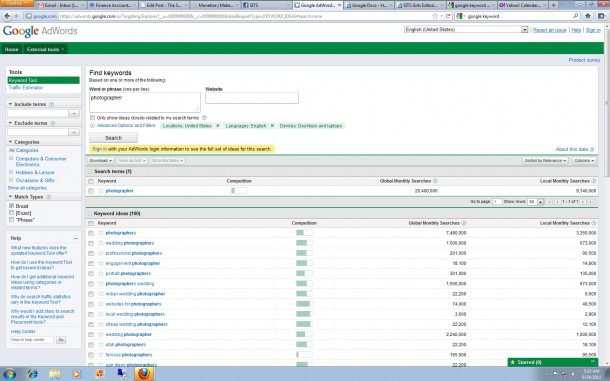
Task: Tick the checkbox for 'wedding photographer' row
Action: point(91,335)
